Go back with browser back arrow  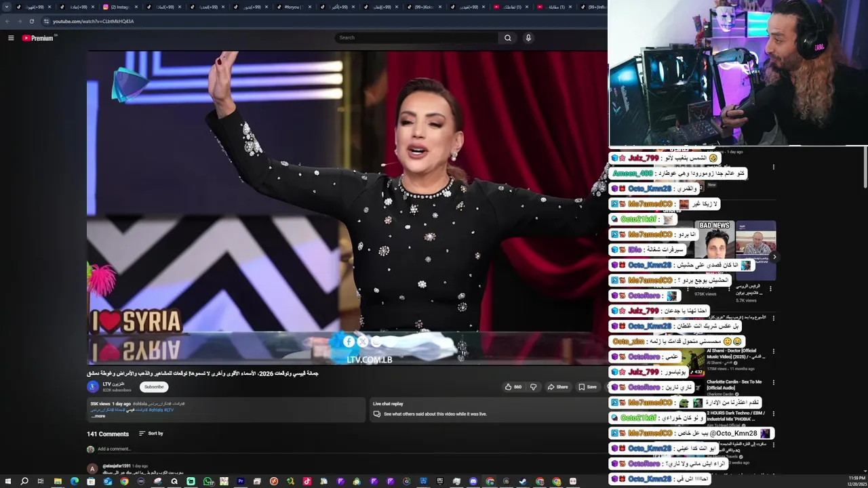tap(7, 21)
